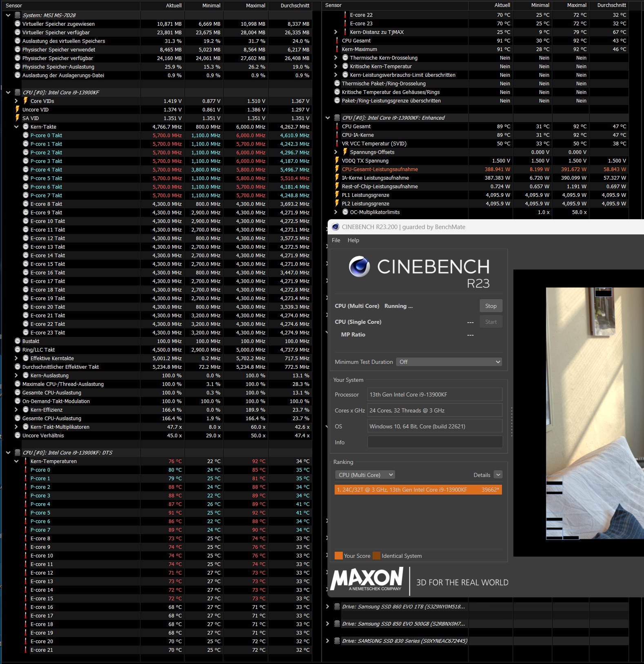Click the lightning icon beside PL1 Leistungsgrenze

pyautogui.click(x=337, y=195)
